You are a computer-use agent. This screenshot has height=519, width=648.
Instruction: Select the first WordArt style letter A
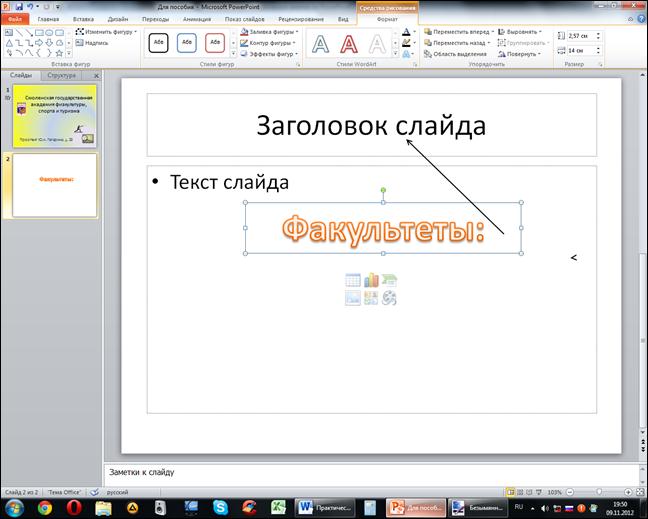[320, 43]
